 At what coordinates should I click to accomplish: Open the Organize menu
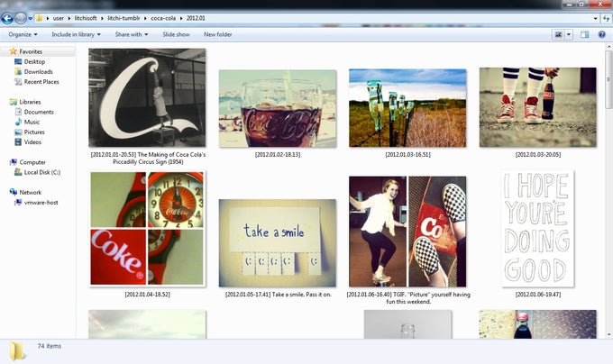tap(23, 34)
